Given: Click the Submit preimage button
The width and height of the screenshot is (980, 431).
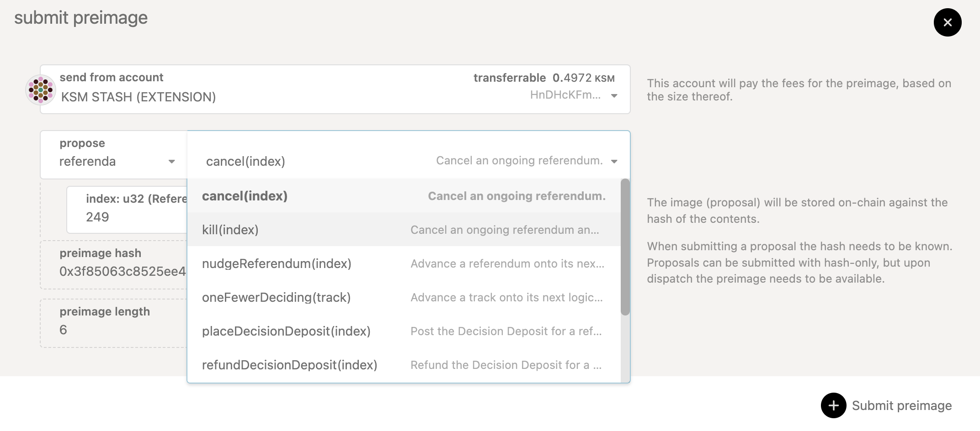Looking at the screenshot, I should point(902,405).
